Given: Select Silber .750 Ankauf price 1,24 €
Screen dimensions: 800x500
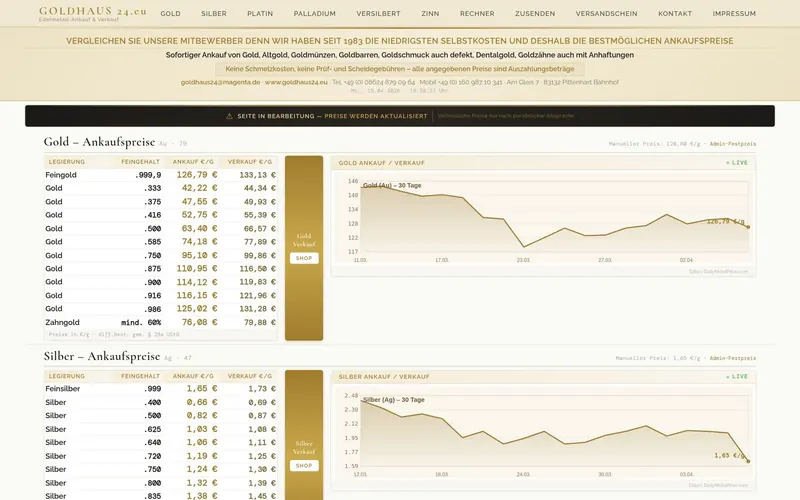Looking at the screenshot, I should point(202,469).
